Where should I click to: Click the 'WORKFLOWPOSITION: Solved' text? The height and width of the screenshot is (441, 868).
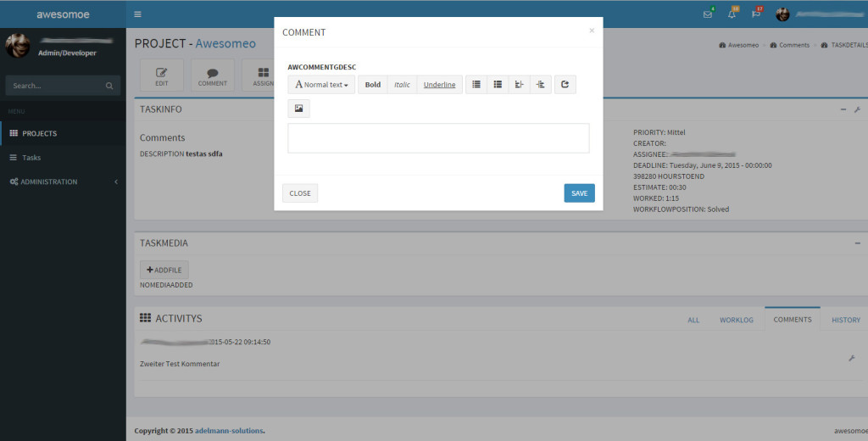[x=682, y=209]
